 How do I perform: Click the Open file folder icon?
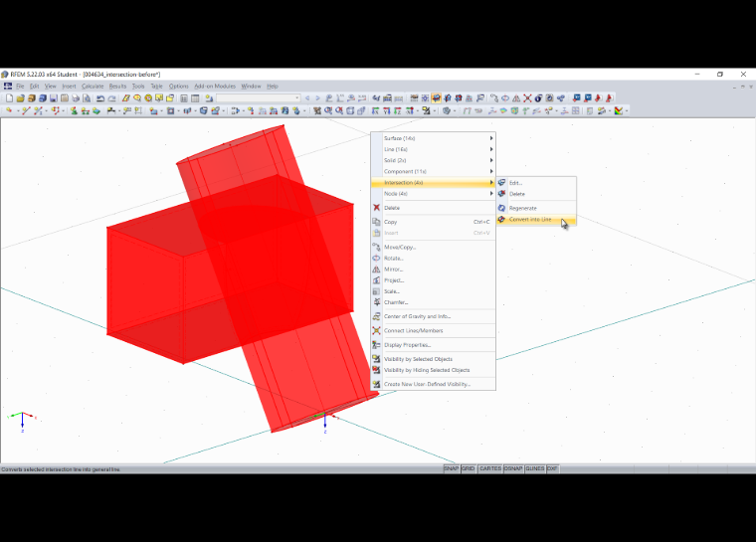20,98
